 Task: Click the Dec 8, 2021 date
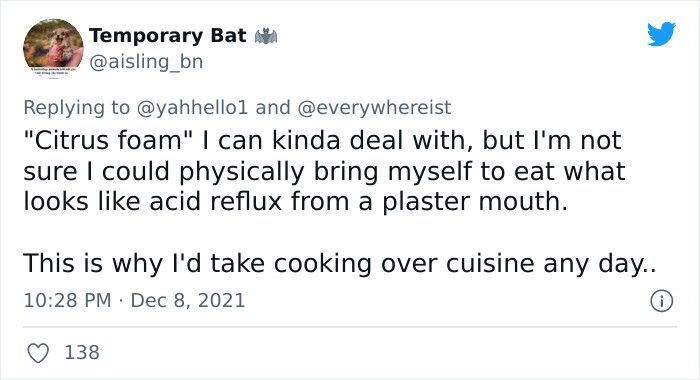coord(188,301)
